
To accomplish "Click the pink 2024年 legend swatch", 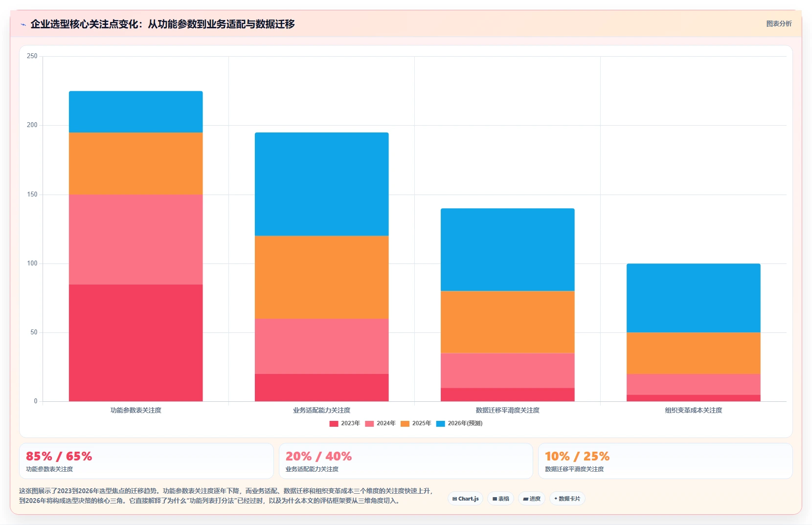I will coord(369,423).
